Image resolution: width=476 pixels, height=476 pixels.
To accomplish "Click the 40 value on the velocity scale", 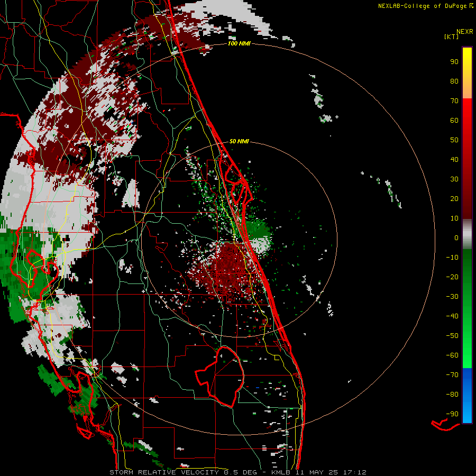I will click(454, 160).
